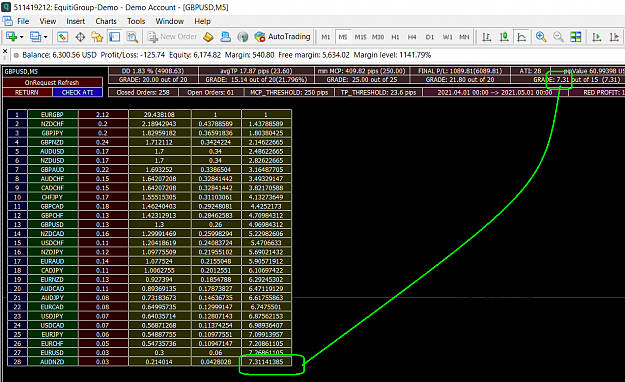Viewport: 625px width, 382px height.
Task: Switch to the H1 timeframe
Action: 395,37
